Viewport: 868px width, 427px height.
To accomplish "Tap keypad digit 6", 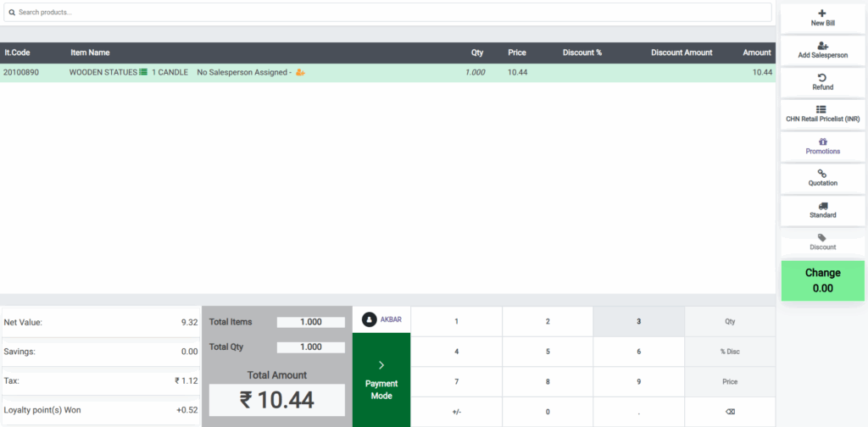I will point(639,352).
